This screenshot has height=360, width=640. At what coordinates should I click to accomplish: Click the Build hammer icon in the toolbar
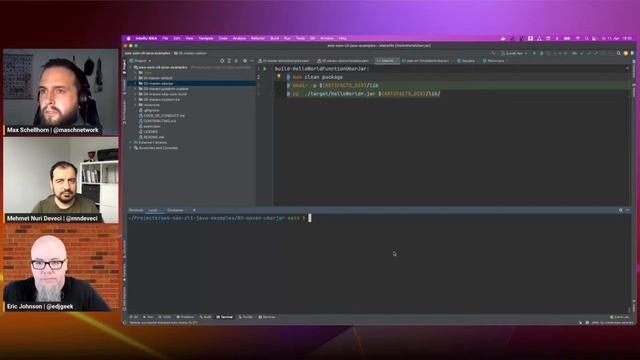494,53
